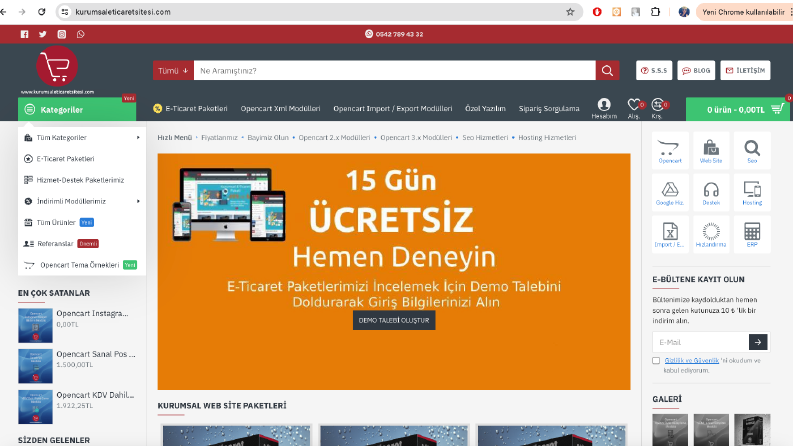The image size is (793, 446).
Task: Expand İndirimli Modüllerimiz submenu
Action: (x=138, y=201)
